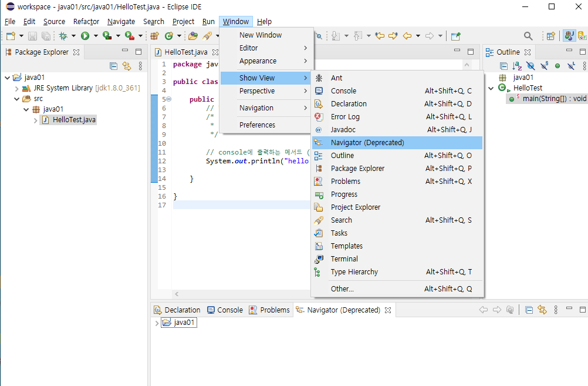Click the New file toolbar icon
Image resolution: width=588 pixels, height=386 pixels.
(x=11, y=36)
